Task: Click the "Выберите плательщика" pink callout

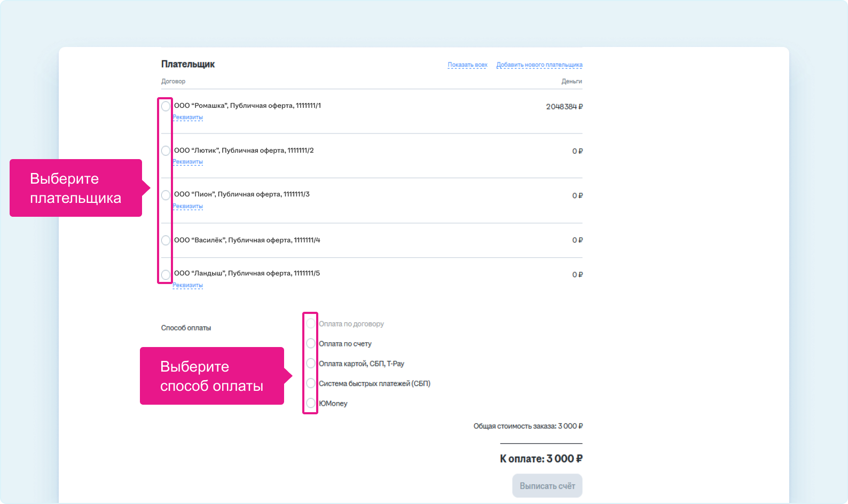Action: 76,188
